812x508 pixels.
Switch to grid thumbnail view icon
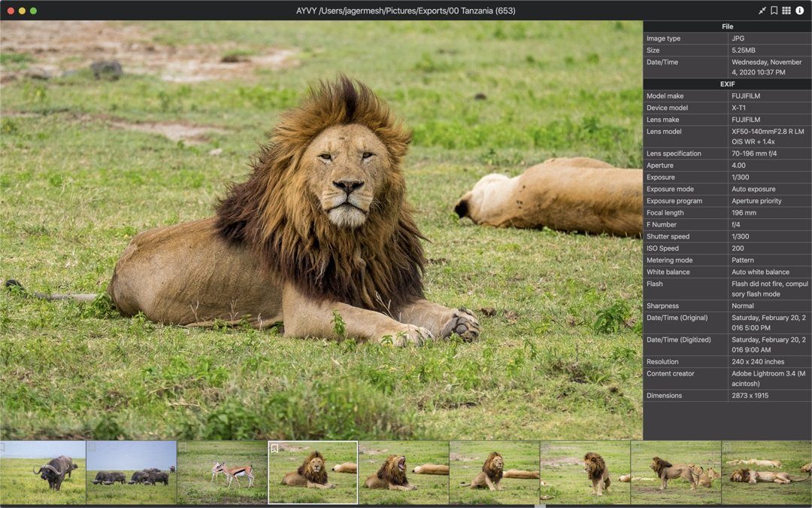point(786,11)
